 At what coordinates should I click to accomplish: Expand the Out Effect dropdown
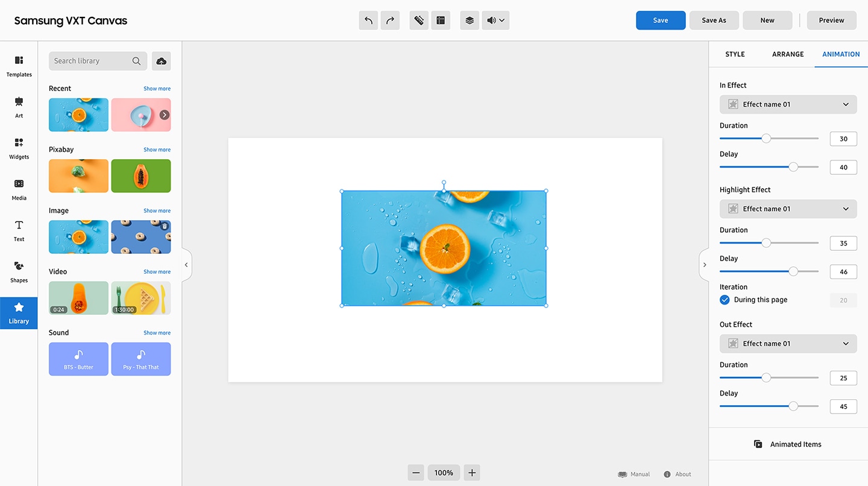click(x=788, y=344)
